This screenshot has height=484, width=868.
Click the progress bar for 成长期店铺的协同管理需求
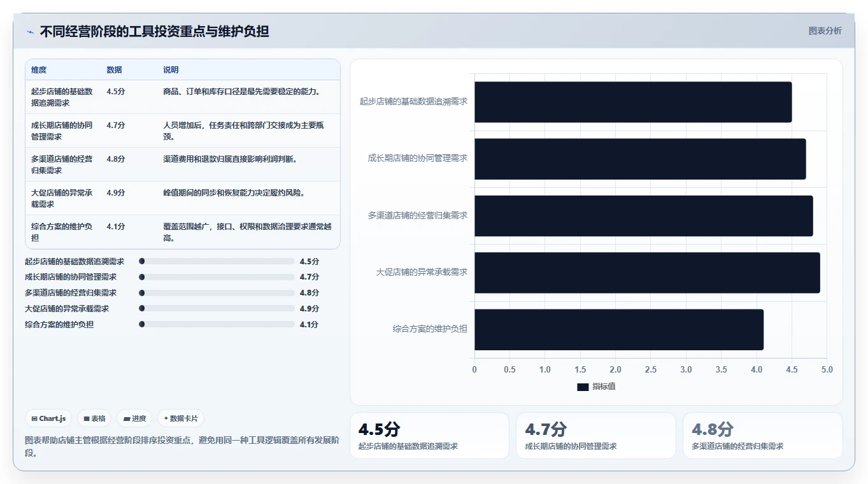[x=217, y=277]
